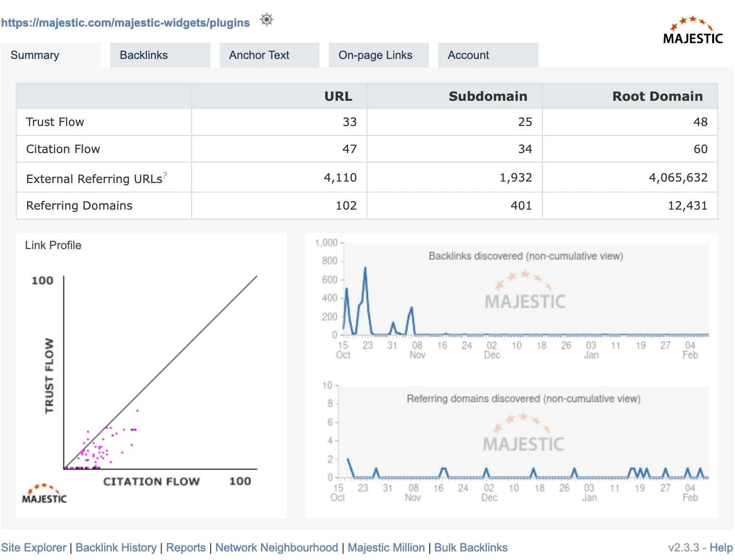Click the Trust Flow row label
Image resolution: width=735 pixels, height=560 pixels.
point(55,122)
